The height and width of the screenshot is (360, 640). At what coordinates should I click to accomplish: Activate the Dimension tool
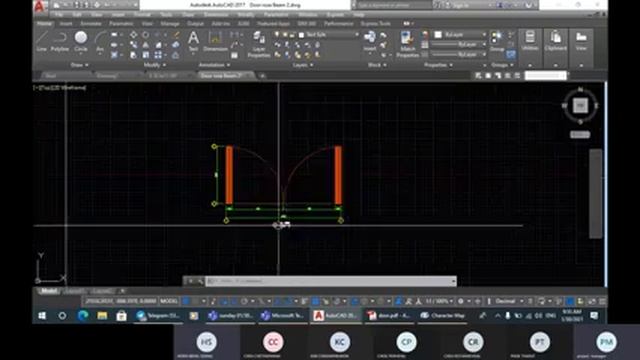pos(215,41)
